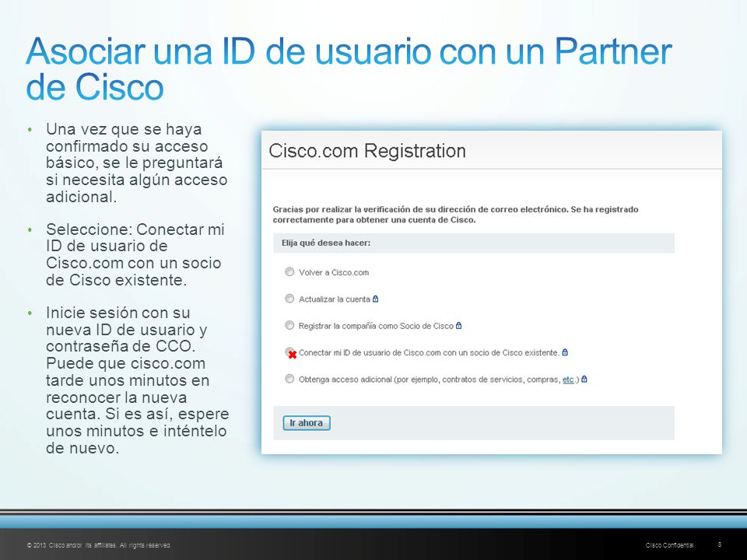Click the 'Cisco Confidential' footer text
Image resolution: width=747 pixels, height=560 pixels.
point(669,545)
